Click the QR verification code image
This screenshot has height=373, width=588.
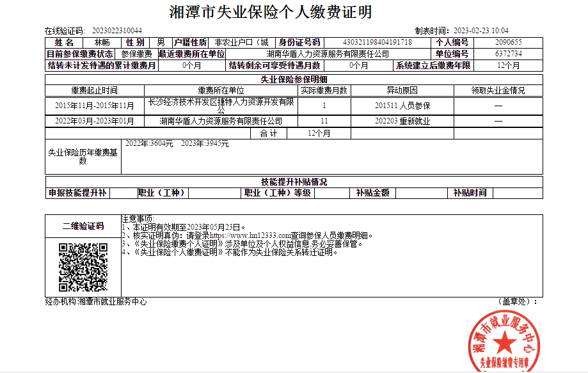82,267
